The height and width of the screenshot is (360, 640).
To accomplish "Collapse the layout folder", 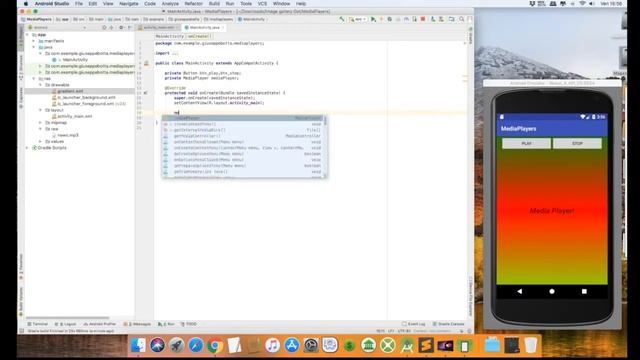I will (40, 110).
